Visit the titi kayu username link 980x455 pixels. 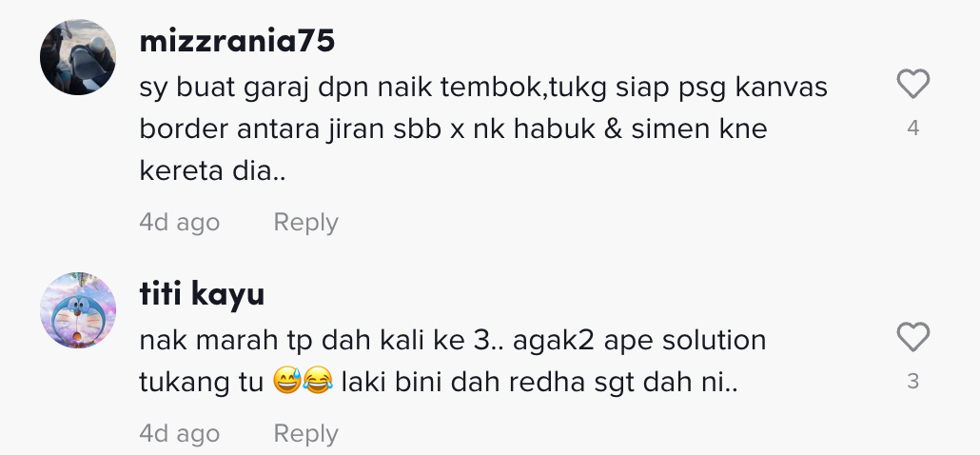202,294
